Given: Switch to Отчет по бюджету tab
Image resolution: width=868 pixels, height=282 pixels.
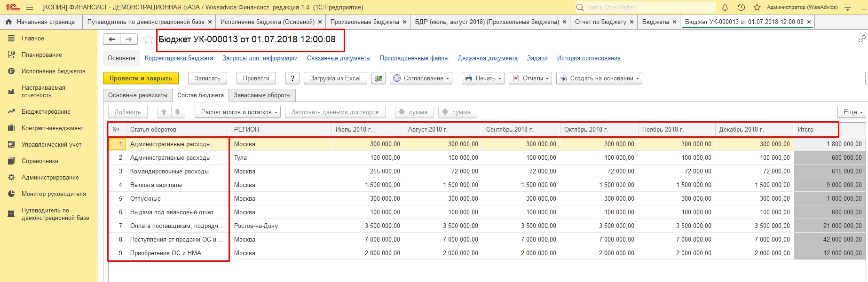Looking at the screenshot, I should (600, 22).
